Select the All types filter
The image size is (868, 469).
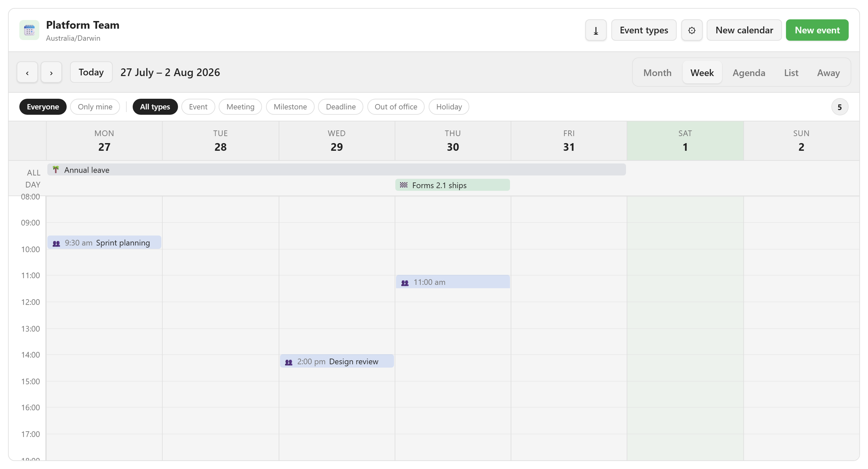click(x=155, y=106)
